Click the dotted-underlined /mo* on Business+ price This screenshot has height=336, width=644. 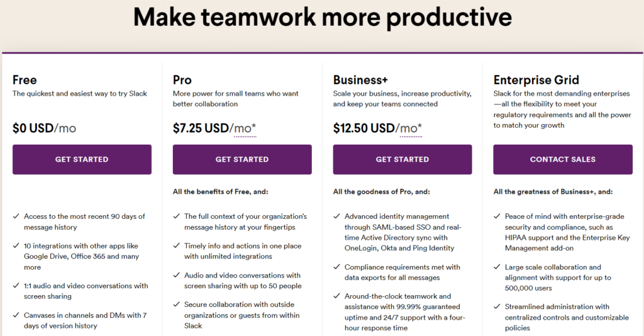pyautogui.click(x=411, y=128)
